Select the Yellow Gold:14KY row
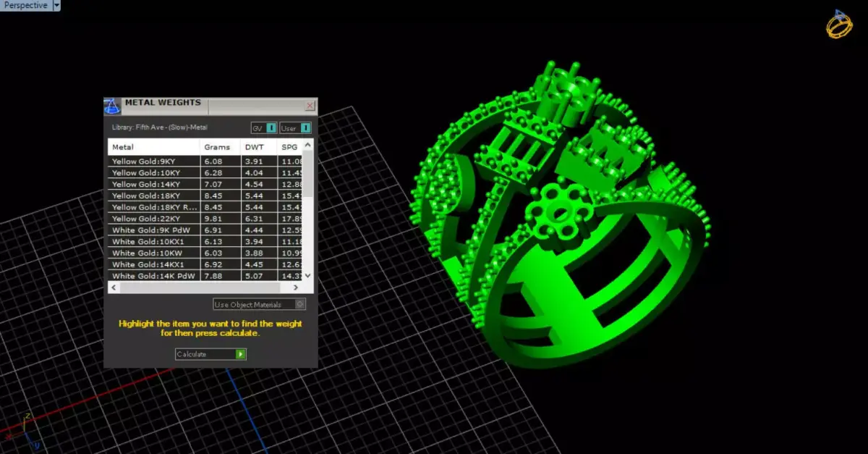 pos(205,184)
